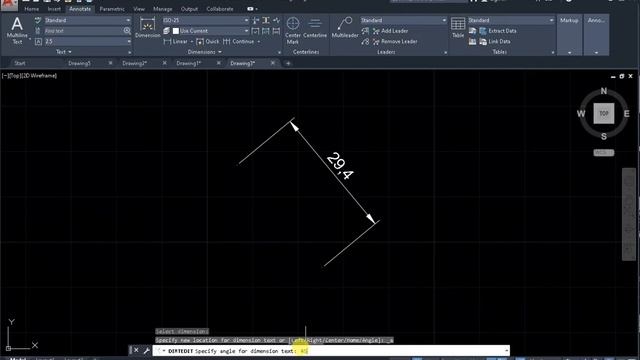Switch to the Home ribbon tab
Viewport: 640px width, 360px height.
[x=31, y=9]
